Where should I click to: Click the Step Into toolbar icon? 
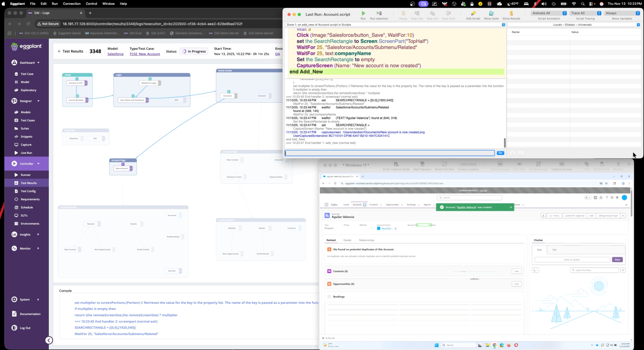[x=417, y=13]
